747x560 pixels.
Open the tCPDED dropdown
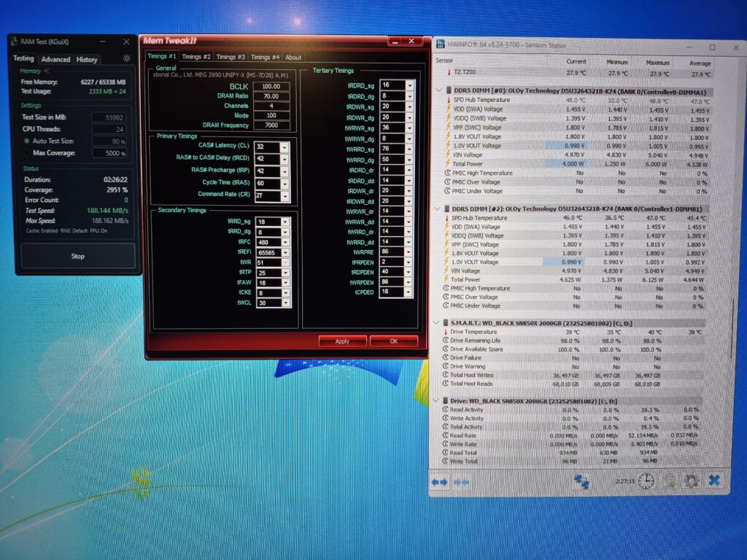(408, 292)
